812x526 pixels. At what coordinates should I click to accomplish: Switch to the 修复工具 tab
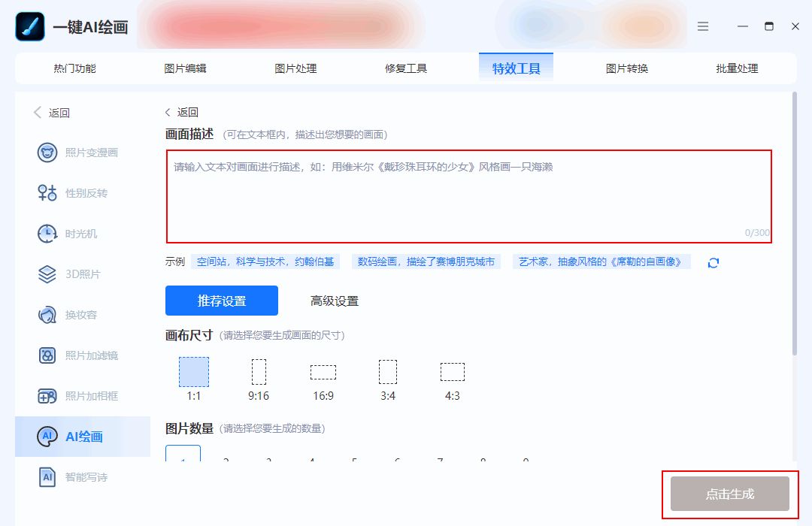coord(405,68)
